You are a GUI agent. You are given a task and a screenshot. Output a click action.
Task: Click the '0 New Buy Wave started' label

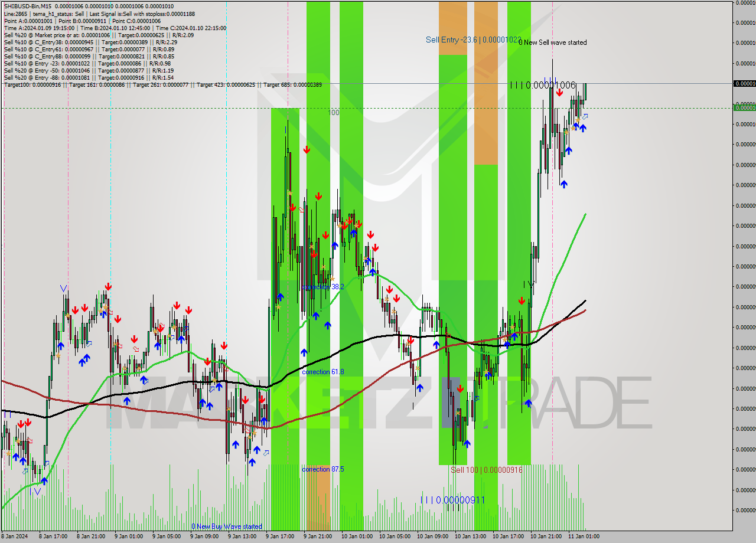click(226, 526)
